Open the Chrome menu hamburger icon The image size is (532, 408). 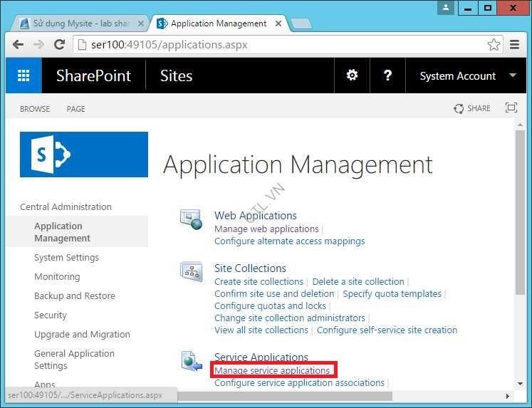pyautogui.click(x=514, y=45)
